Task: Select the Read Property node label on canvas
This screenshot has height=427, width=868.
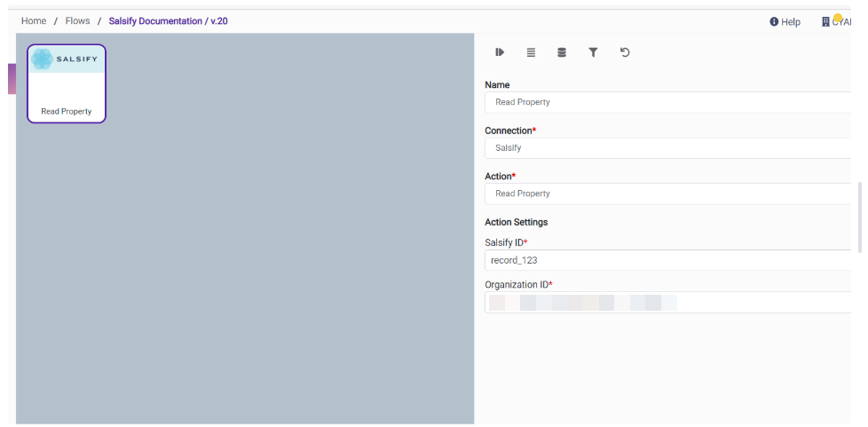Action: [x=67, y=112]
